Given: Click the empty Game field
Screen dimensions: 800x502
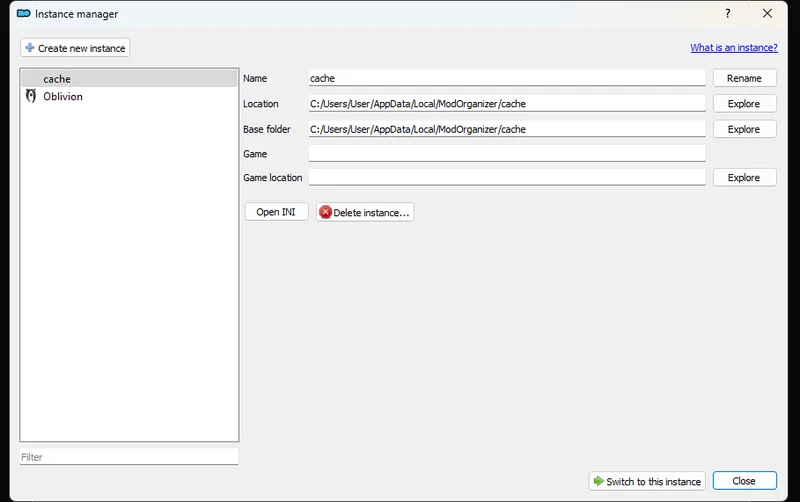Looking at the screenshot, I should (507, 154).
